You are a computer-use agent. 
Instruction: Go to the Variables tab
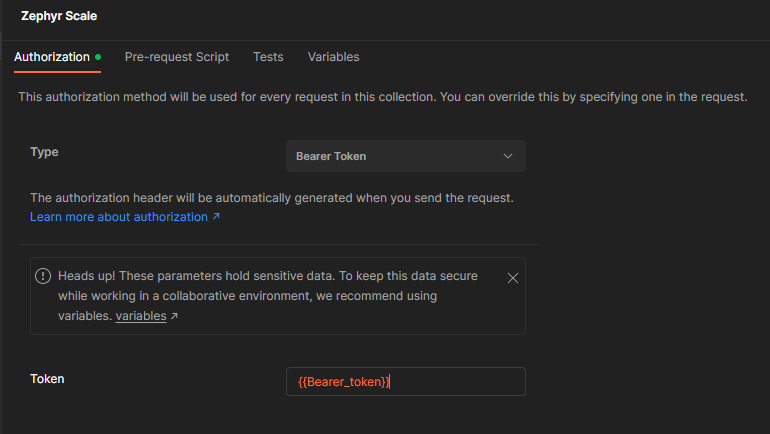[333, 57]
